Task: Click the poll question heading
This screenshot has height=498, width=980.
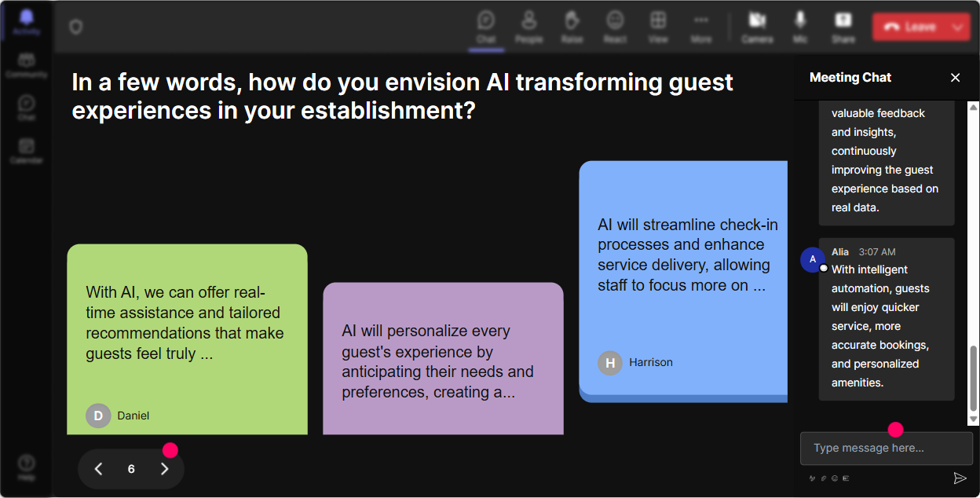Action: 402,96
